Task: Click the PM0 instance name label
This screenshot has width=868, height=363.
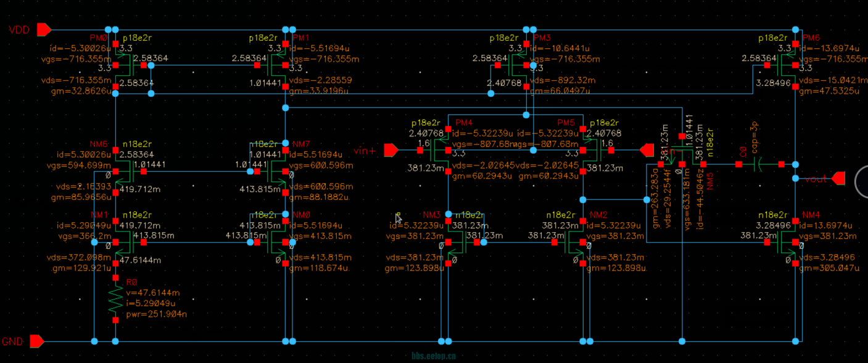Action: click(98, 38)
